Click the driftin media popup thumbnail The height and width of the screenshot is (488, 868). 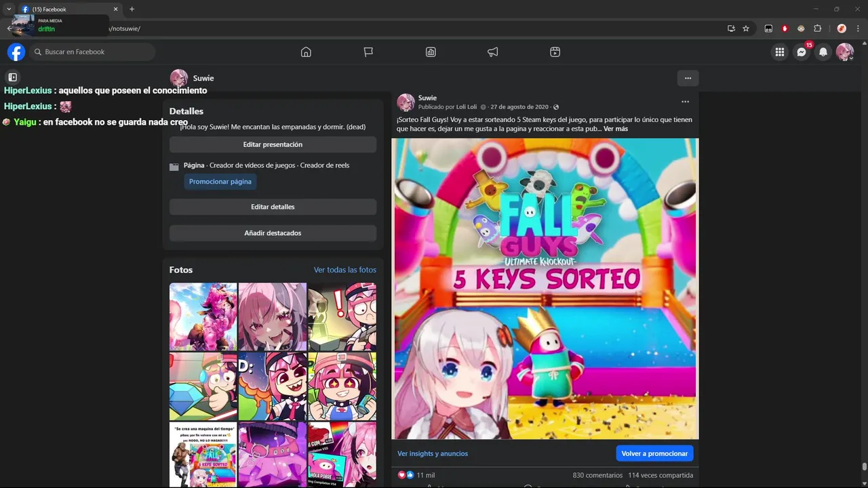(x=22, y=25)
